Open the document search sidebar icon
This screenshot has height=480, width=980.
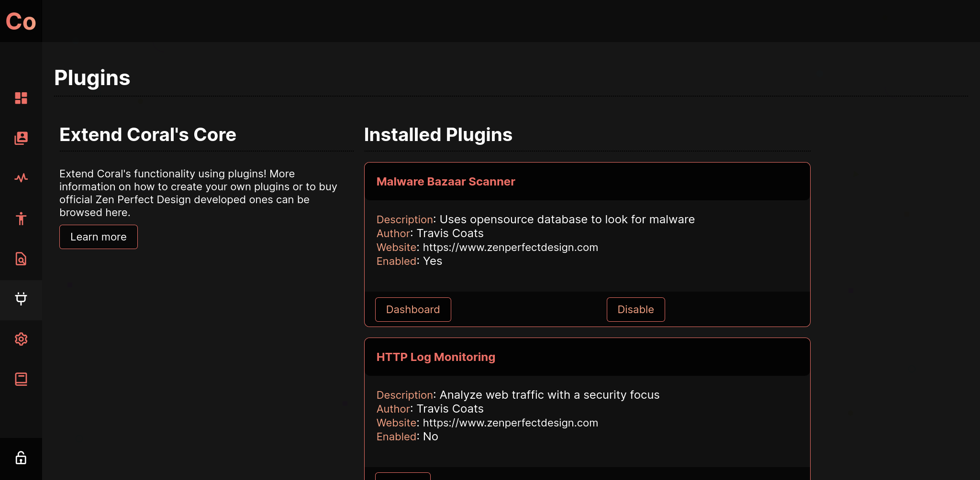click(21, 259)
